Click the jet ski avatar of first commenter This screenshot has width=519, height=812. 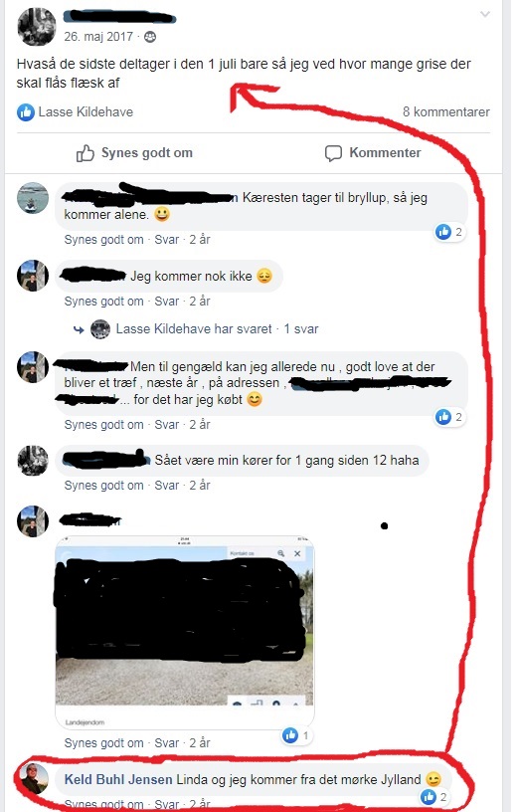(33, 198)
